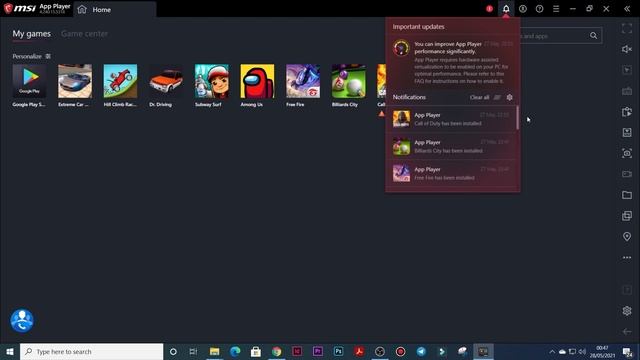Open the account profile icon in title bar
The width and height of the screenshot is (640, 360).
[522, 9]
